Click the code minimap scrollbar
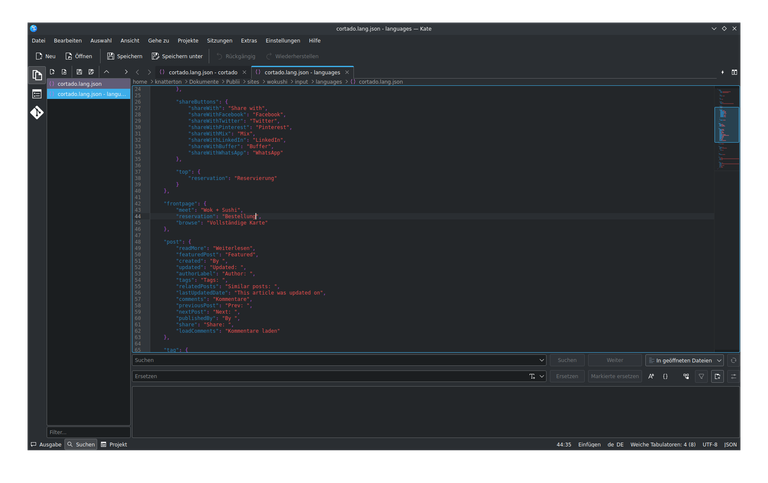The image size is (768, 483). 727,125
